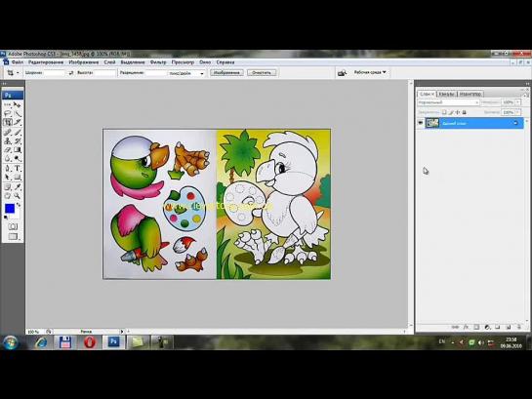Expand the toolbox to double column
This screenshot has width=532, height=399.
pyautogui.click(x=4, y=83)
